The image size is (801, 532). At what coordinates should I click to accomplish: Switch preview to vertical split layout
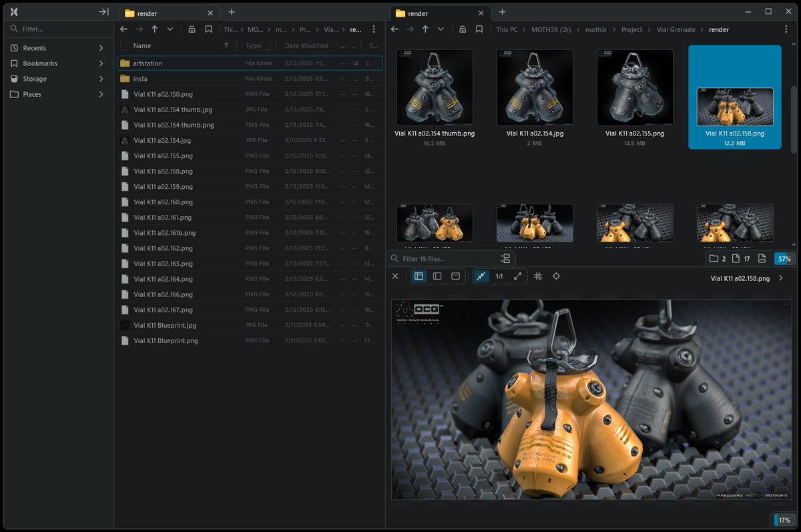pyautogui.click(x=437, y=276)
